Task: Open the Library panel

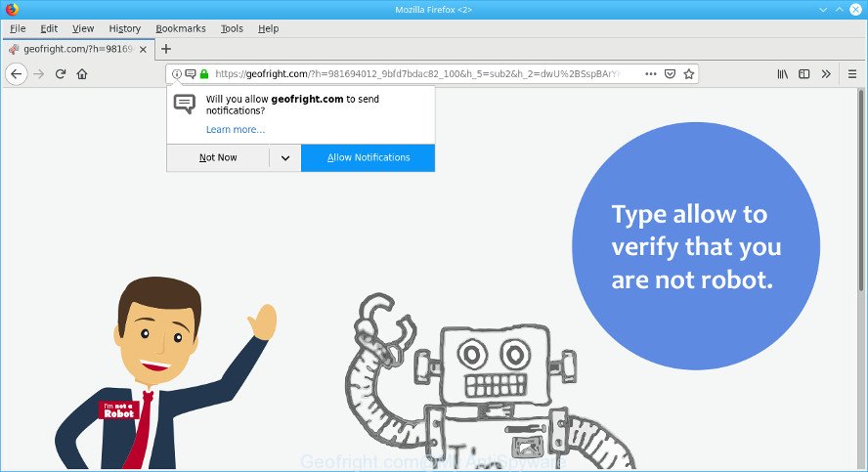Action: coord(782,73)
